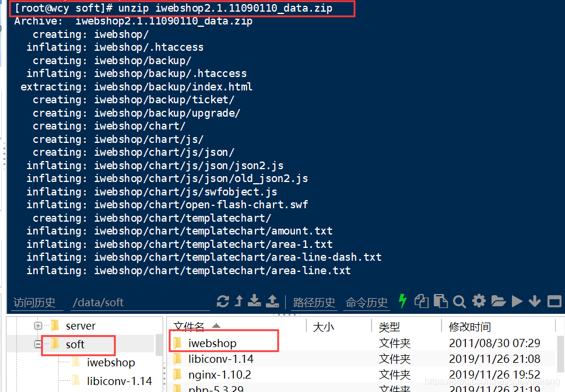Click the nginx-1.10.2 row folder icon

point(177,374)
